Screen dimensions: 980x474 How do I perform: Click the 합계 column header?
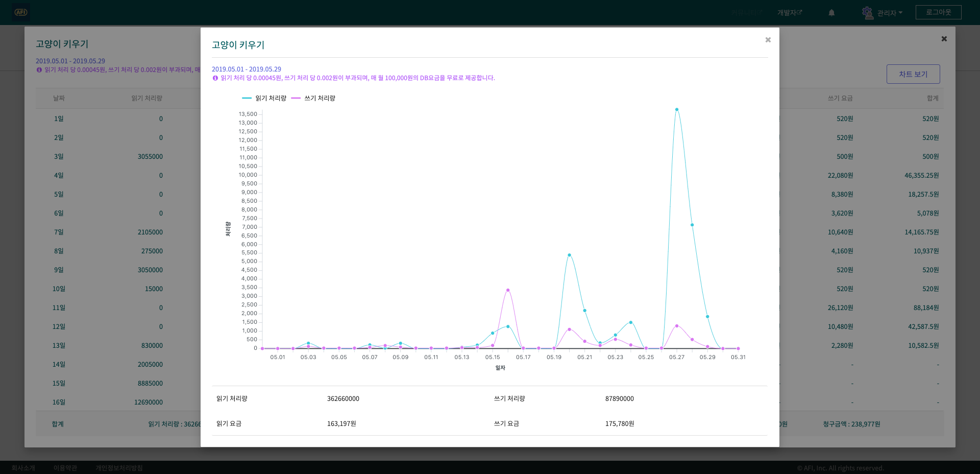point(933,98)
